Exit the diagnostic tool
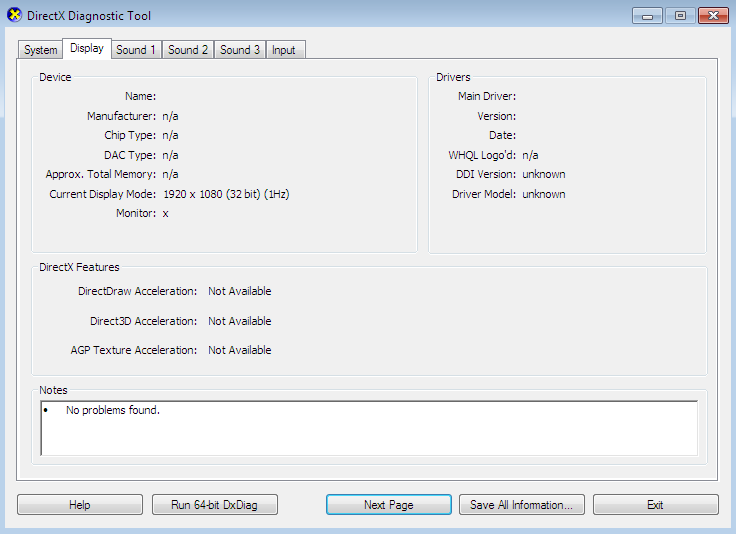The width and height of the screenshot is (736, 534). (x=656, y=505)
